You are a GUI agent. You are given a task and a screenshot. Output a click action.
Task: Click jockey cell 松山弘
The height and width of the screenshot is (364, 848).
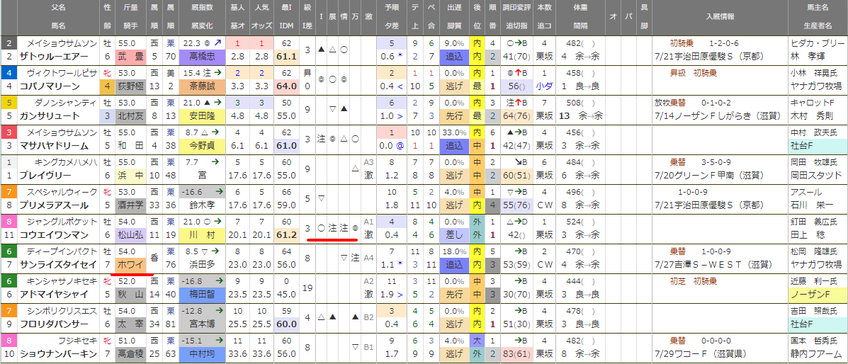[x=130, y=234]
